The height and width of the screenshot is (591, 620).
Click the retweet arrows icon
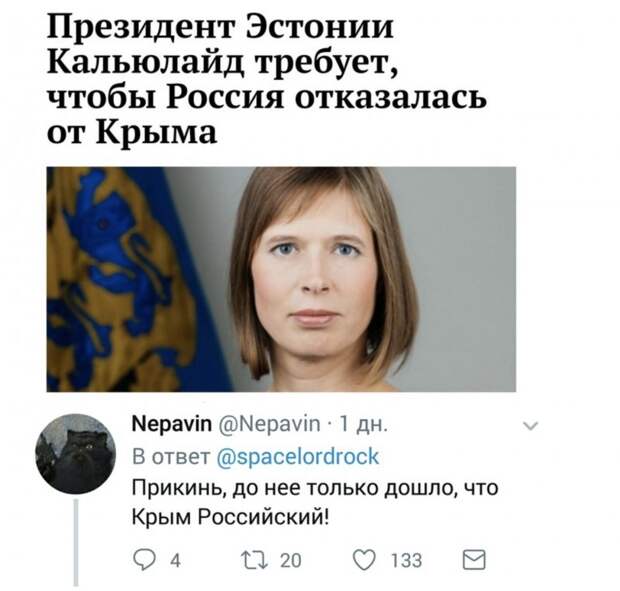point(255,560)
